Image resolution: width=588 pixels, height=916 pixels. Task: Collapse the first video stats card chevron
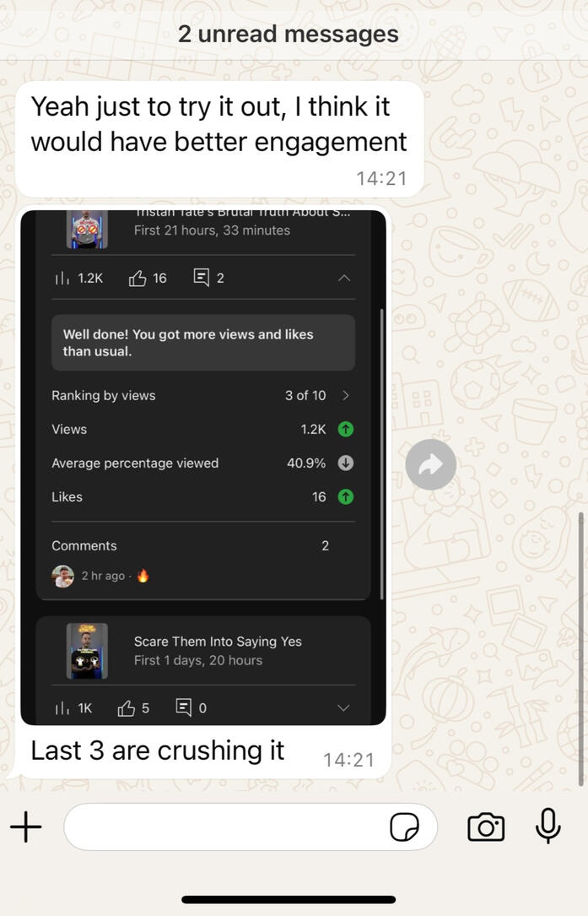click(344, 278)
